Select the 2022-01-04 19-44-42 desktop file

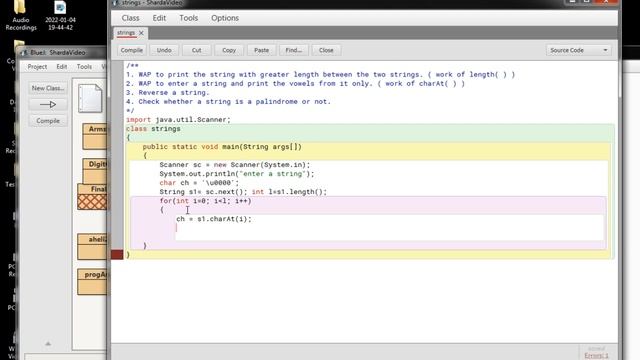click(x=60, y=16)
